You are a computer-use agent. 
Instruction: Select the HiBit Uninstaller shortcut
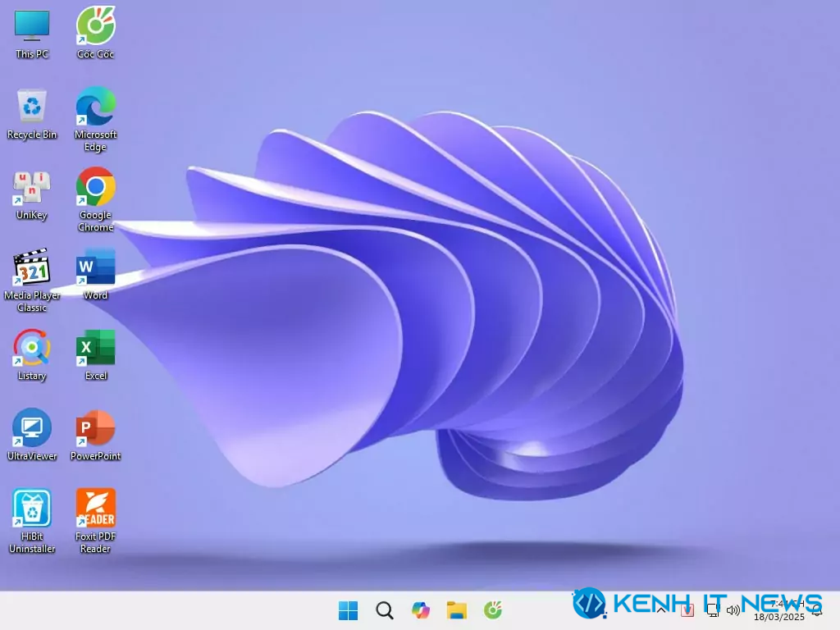pyautogui.click(x=32, y=521)
